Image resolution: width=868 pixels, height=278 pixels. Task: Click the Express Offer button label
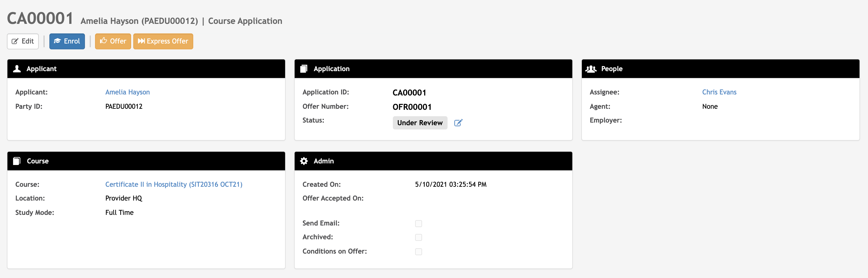coord(167,41)
